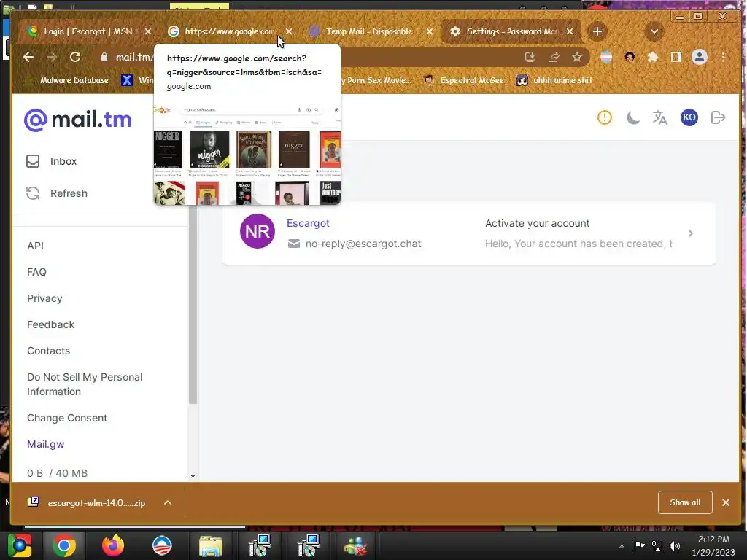747x560 pixels.
Task: Open the language translate selector
Action: click(659, 117)
